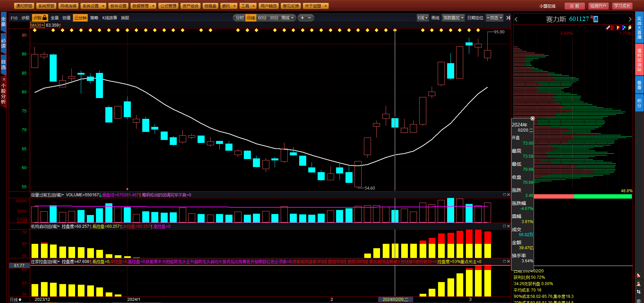The width and height of the screenshot is (644, 303).
Task: Open the 指数叠加 dropdown
Action: [453, 18]
